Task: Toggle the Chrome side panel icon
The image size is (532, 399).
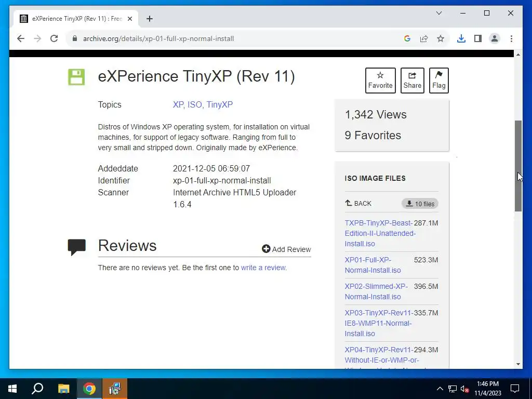Action: pos(478,38)
